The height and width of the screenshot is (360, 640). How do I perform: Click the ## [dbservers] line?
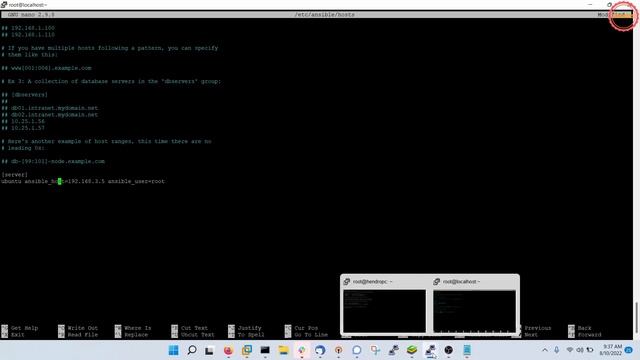[x=24, y=95]
